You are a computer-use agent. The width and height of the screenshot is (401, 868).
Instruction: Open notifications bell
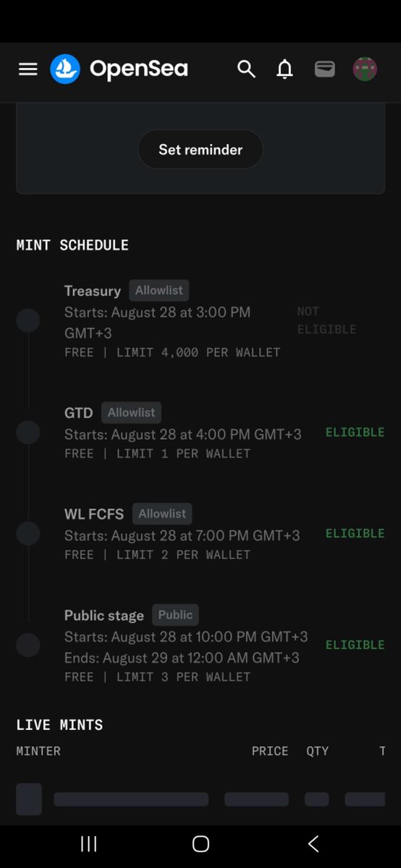pyautogui.click(x=285, y=69)
